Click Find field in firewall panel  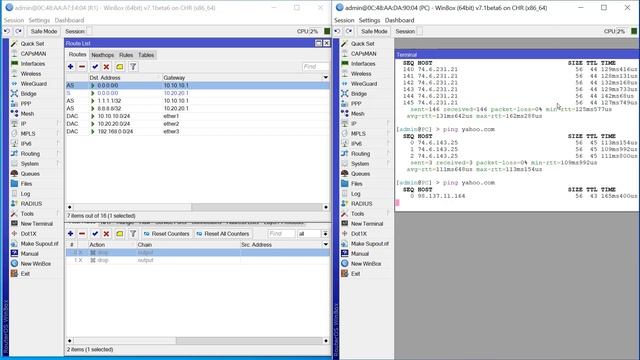[x=281, y=233]
